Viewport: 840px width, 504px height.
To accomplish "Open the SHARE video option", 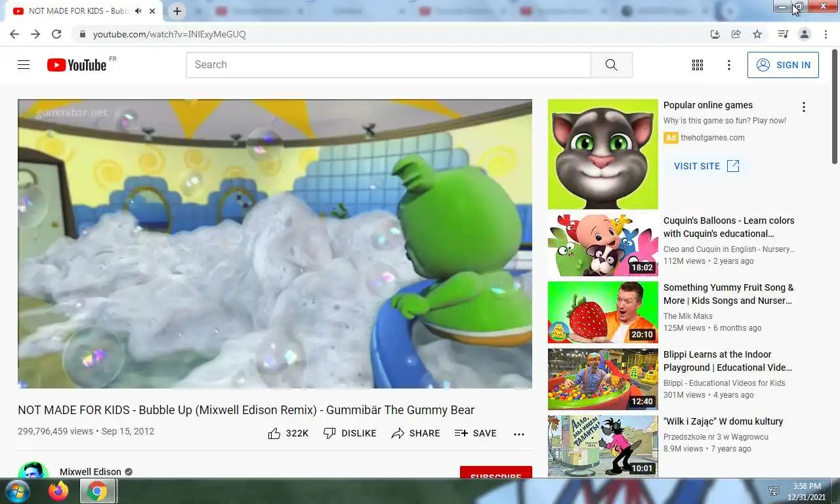I will point(415,433).
